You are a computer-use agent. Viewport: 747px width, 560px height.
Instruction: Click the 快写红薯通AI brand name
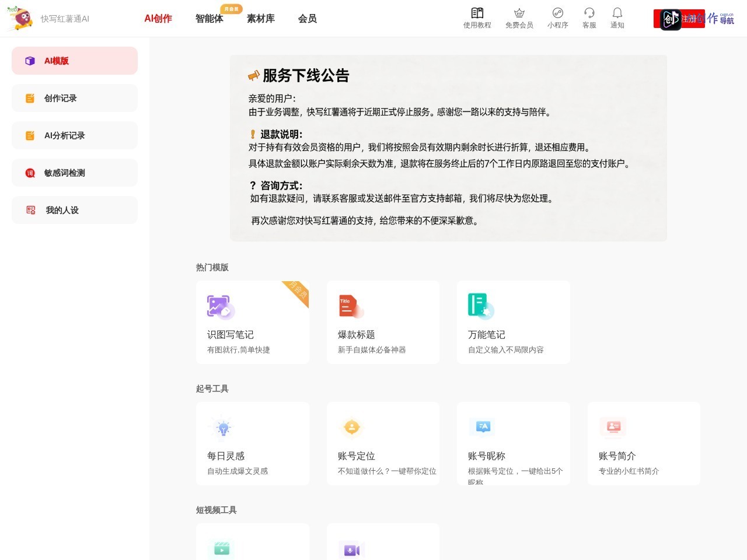[x=65, y=19]
